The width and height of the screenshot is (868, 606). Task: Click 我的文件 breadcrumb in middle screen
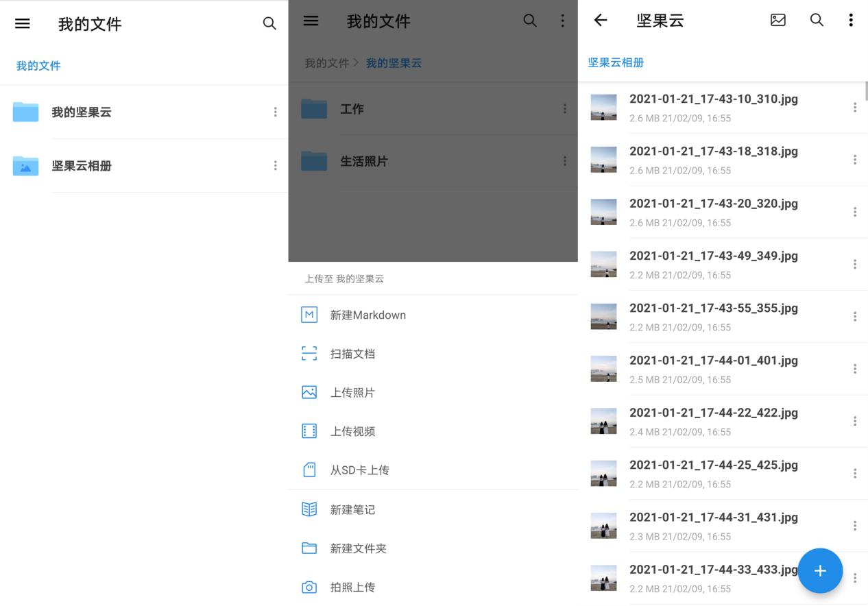(327, 63)
